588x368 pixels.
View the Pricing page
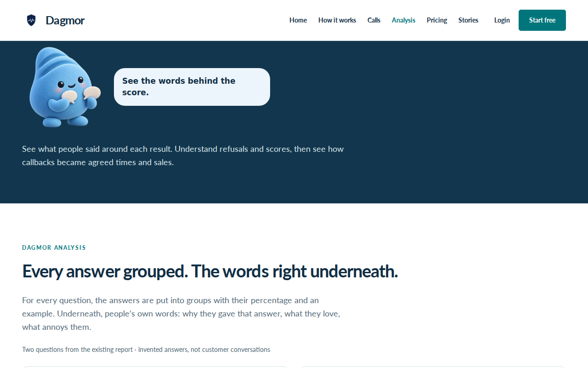(437, 20)
